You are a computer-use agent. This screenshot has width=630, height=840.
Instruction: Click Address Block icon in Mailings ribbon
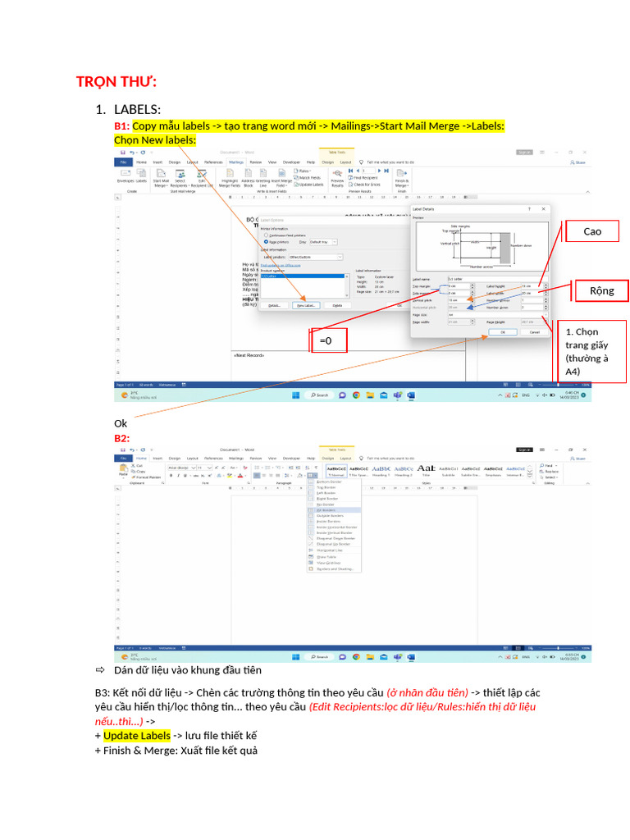coord(248,178)
